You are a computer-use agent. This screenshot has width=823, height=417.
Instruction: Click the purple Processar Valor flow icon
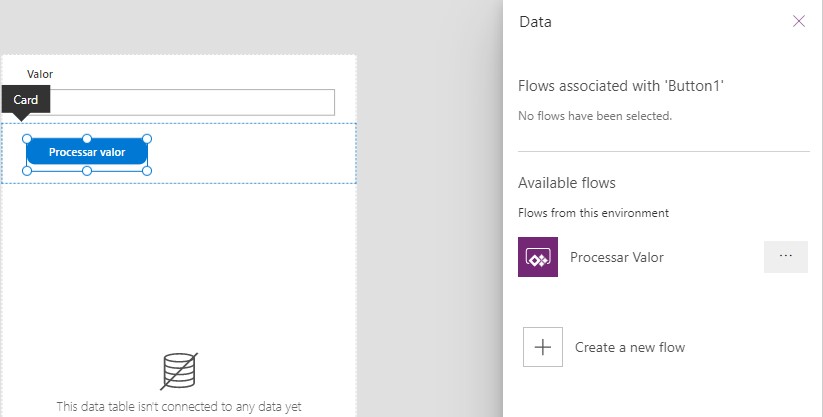538,257
